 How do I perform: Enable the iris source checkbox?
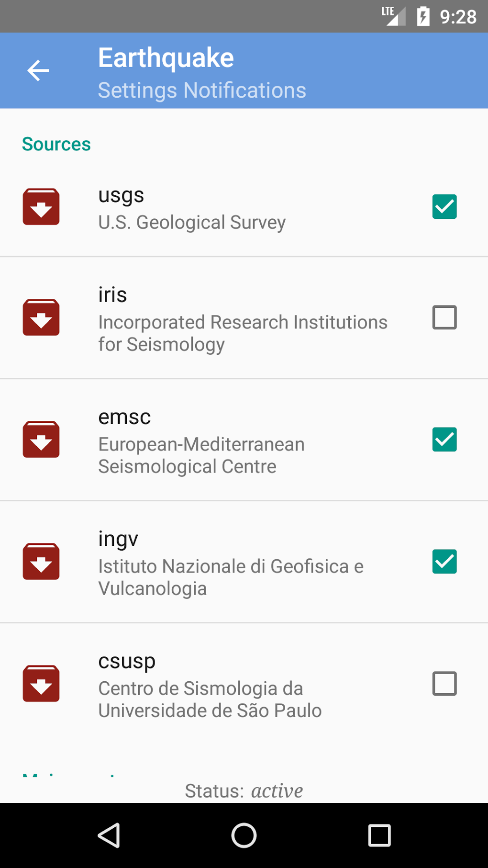444,317
